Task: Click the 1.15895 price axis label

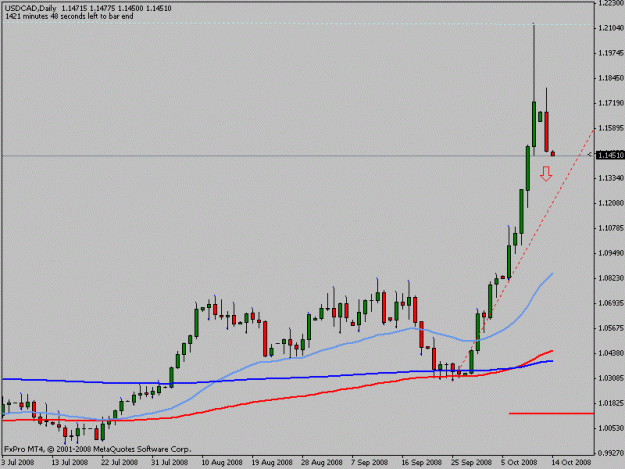Action: (611, 128)
